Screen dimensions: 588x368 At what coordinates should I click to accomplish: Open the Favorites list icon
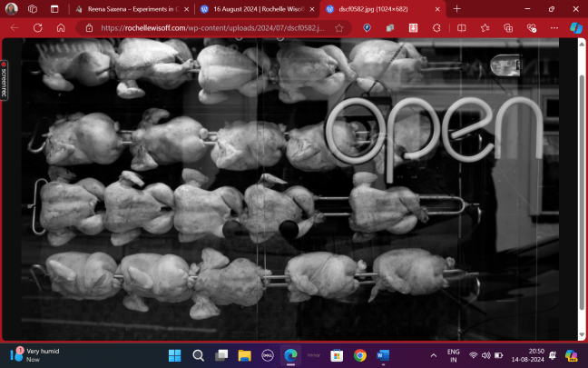point(485,28)
